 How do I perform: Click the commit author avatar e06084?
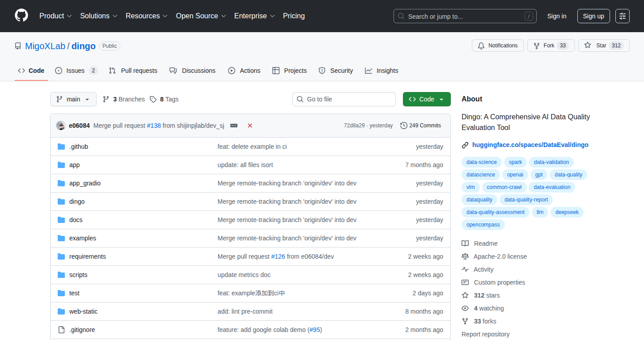coord(61,126)
